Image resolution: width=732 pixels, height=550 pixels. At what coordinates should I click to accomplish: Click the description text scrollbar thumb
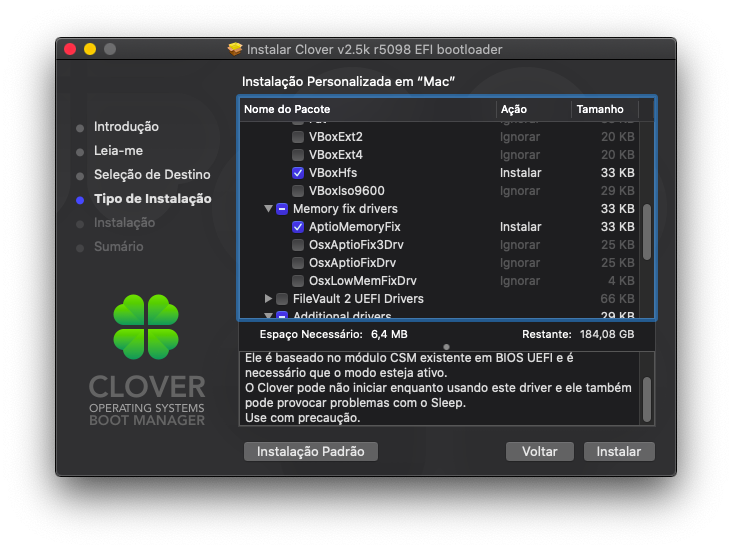point(647,400)
